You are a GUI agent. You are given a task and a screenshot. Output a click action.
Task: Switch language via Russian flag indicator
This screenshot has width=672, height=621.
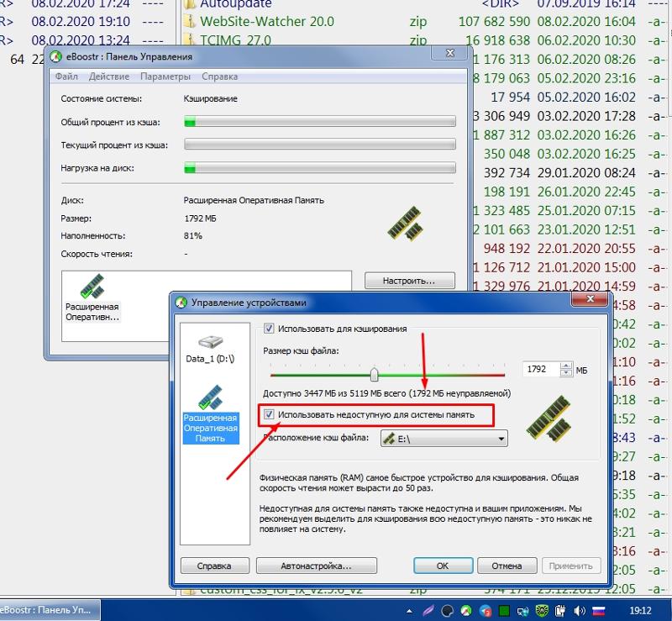(598, 610)
